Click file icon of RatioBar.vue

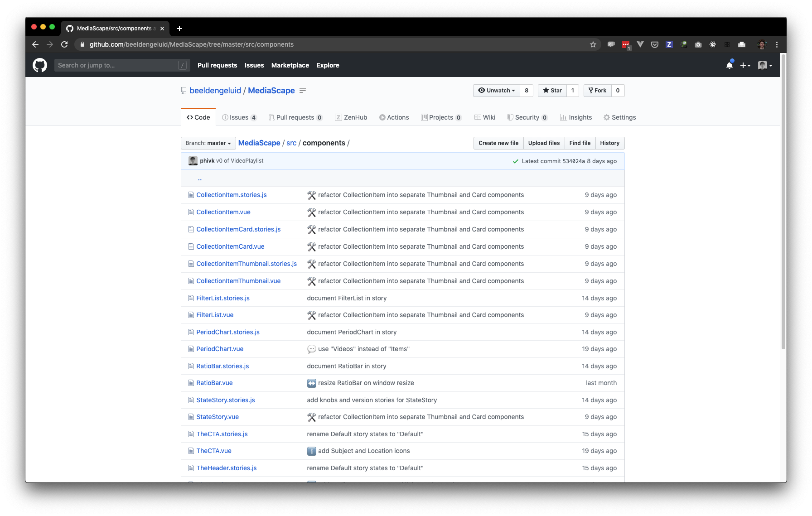click(x=191, y=383)
